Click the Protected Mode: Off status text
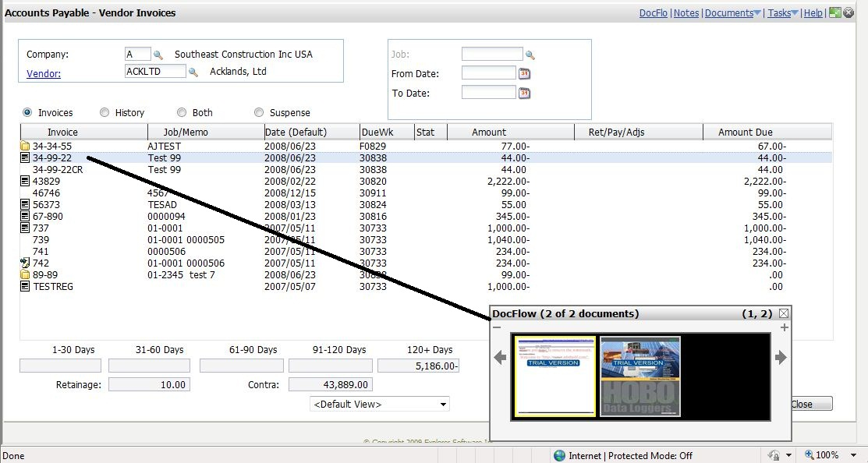Image resolution: width=868 pixels, height=463 pixels. click(x=650, y=455)
